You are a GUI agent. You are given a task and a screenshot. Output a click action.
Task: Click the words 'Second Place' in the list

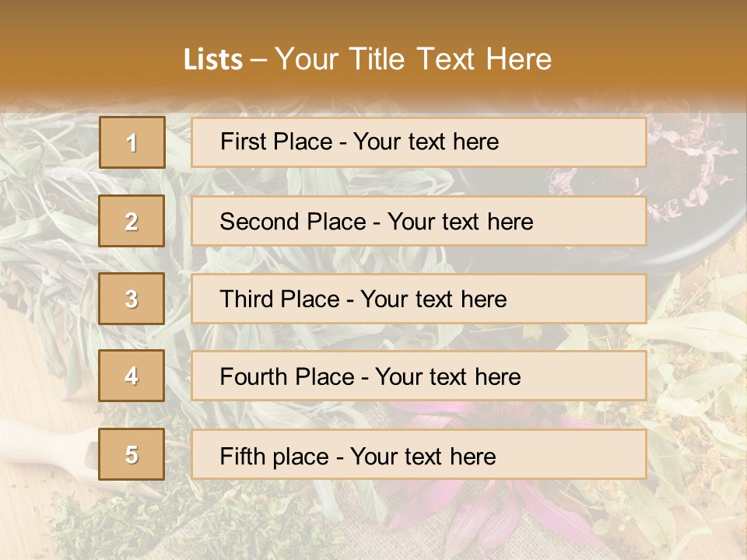coord(293,222)
